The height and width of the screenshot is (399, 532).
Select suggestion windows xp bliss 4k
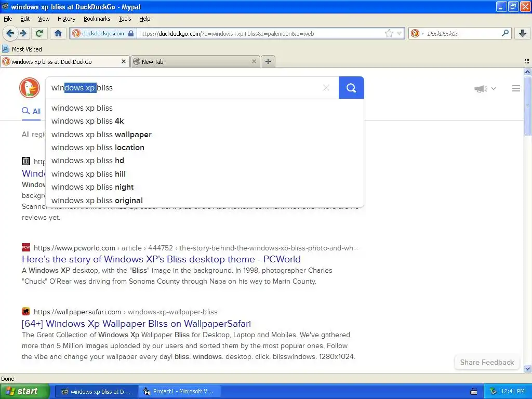point(205,121)
